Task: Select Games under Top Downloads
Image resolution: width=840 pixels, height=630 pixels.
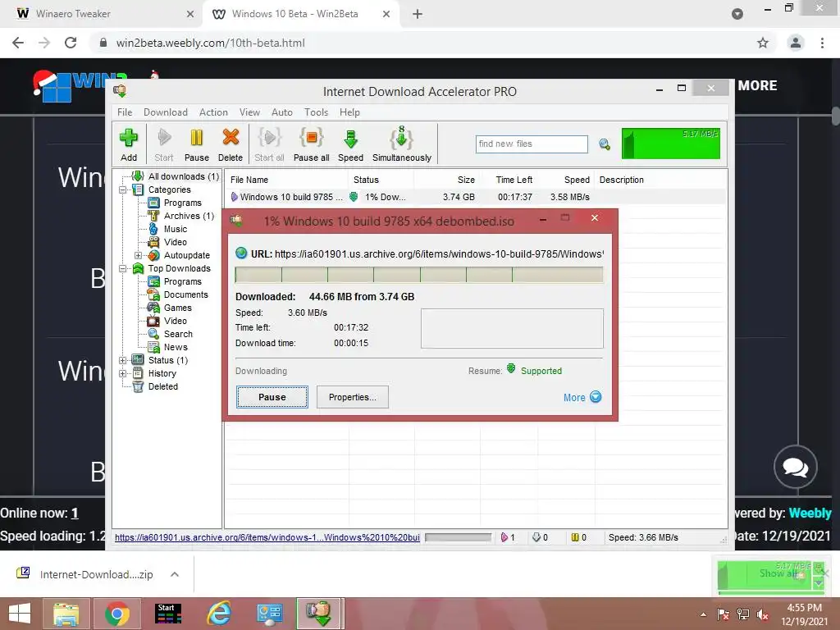Action: tap(178, 308)
